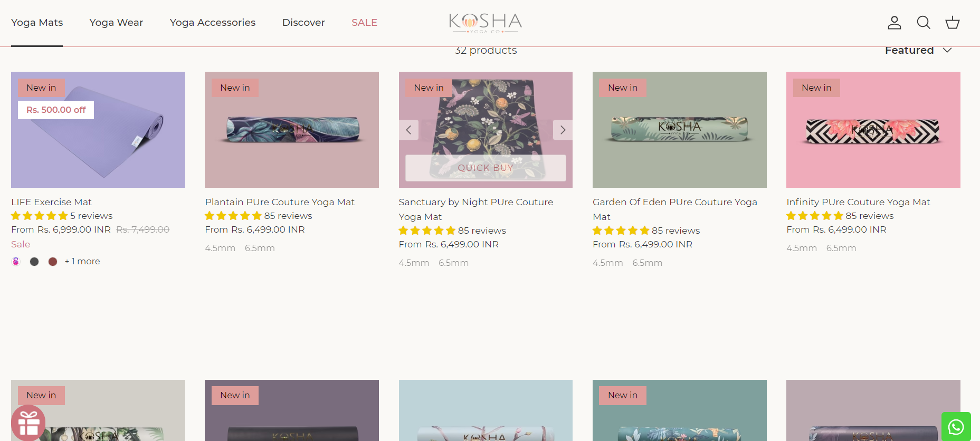
Task: Show +1 more colors for LIFE Mat
Action: (82, 261)
